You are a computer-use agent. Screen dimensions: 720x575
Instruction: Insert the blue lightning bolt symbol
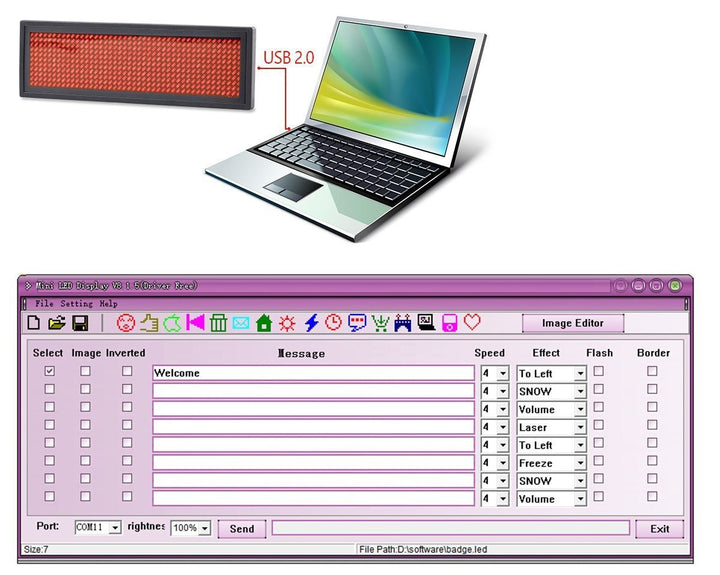pyautogui.click(x=311, y=323)
